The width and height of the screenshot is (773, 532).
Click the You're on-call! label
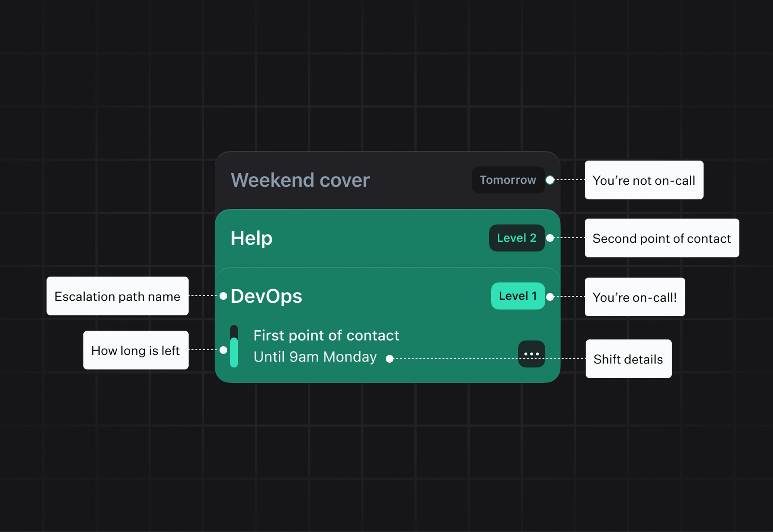[x=635, y=297]
